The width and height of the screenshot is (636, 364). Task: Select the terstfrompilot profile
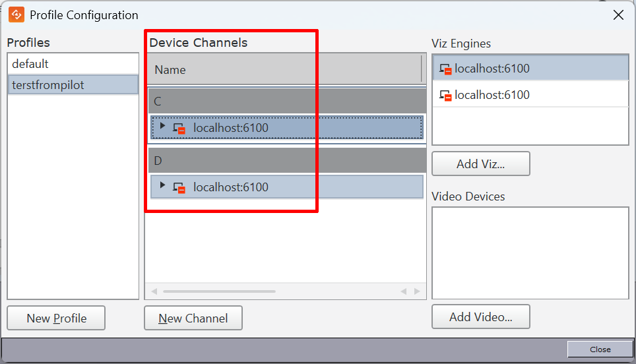click(73, 85)
